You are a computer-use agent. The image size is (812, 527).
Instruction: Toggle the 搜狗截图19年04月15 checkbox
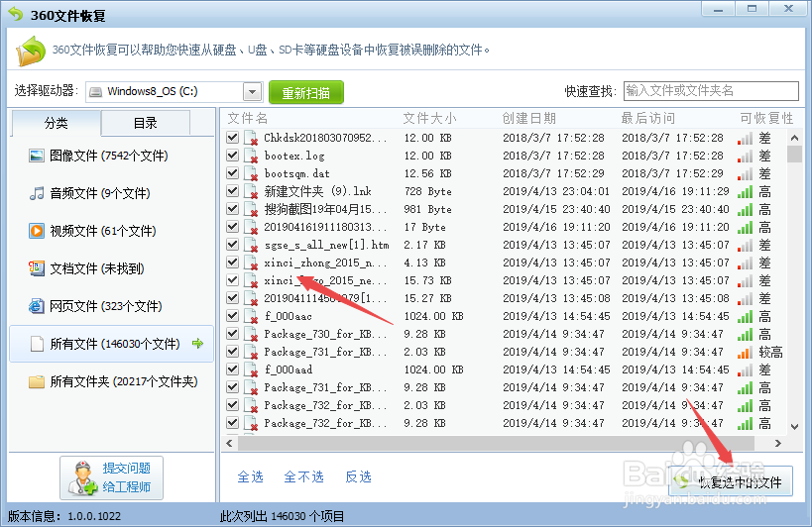click(x=233, y=208)
